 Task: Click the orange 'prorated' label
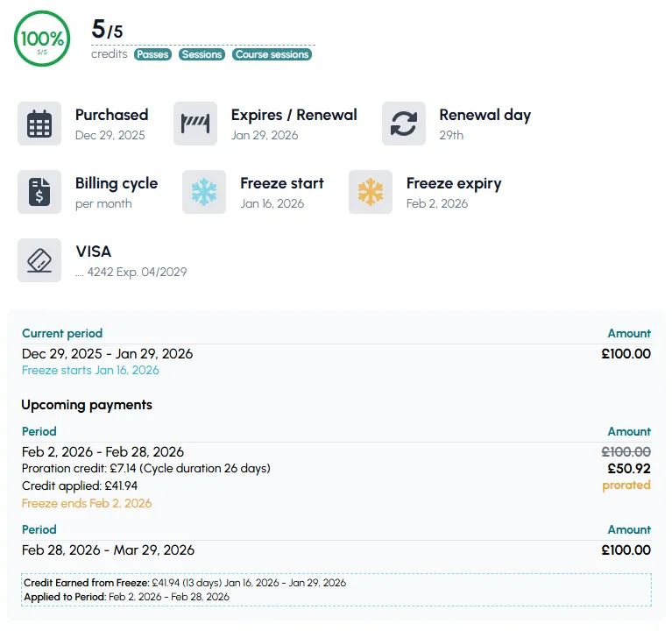click(626, 485)
